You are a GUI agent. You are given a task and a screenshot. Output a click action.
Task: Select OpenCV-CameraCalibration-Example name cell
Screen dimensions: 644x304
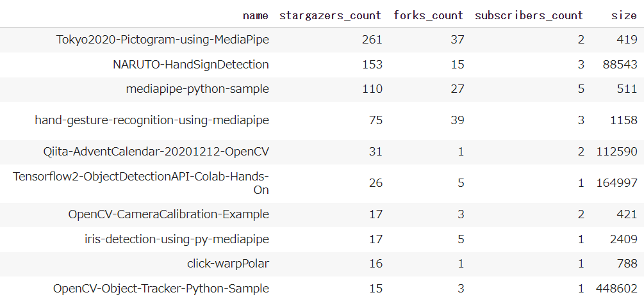(x=169, y=214)
